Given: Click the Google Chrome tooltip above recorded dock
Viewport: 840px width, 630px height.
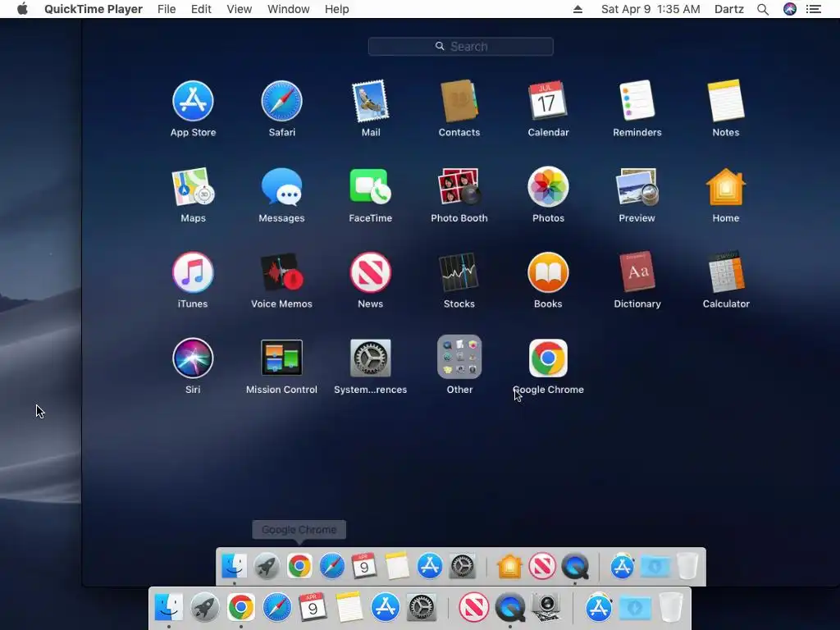Looking at the screenshot, I should click(299, 530).
